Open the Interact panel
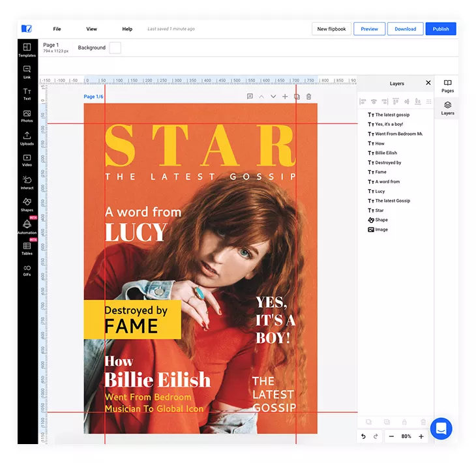 [x=27, y=183]
